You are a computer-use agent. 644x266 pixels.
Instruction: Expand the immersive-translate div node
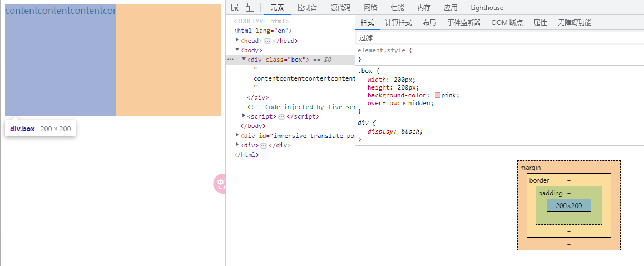(x=237, y=135)
